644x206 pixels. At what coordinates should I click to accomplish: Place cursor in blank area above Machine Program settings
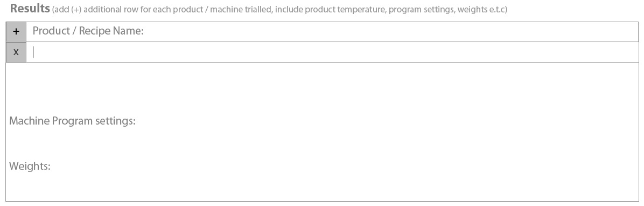click(322, 88)
